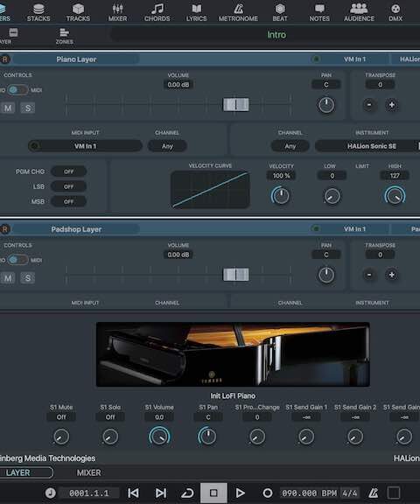
Task: Toggle the loop cycle button
Action: coord(187,493)
